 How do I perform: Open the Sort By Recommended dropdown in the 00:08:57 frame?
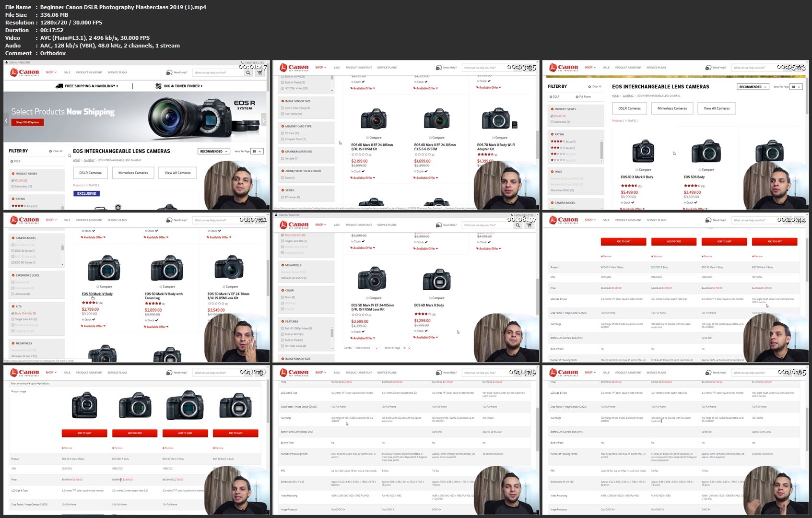coord(366,348)
